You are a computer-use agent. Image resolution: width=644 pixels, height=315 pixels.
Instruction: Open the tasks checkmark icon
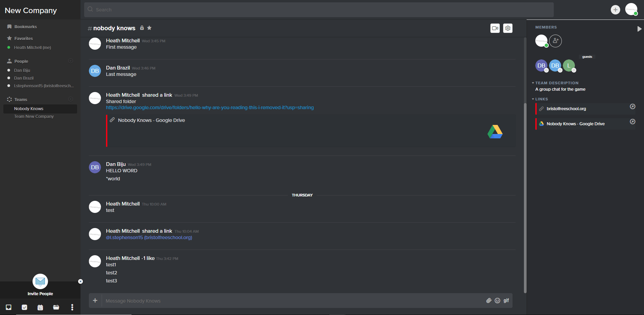[24, 307]
